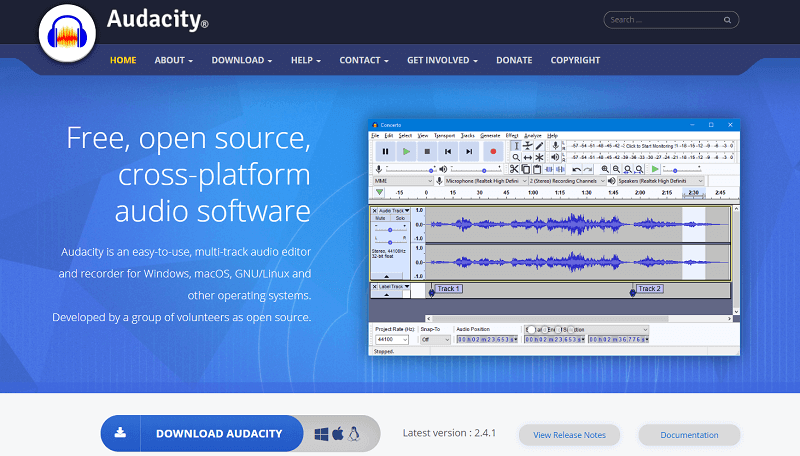The image size is (800, 456).
Task: Select the Envelope tool
Action: tap(528, 146)
